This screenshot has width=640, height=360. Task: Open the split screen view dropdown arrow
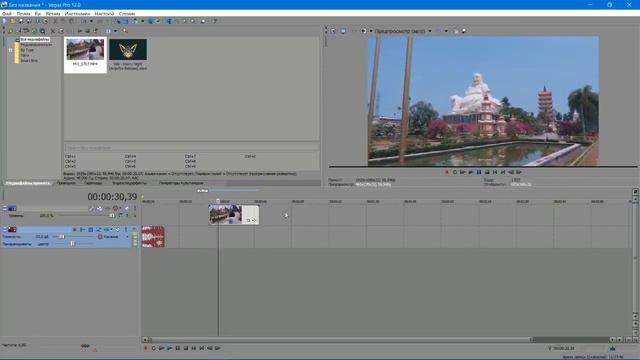coord(371,31)
